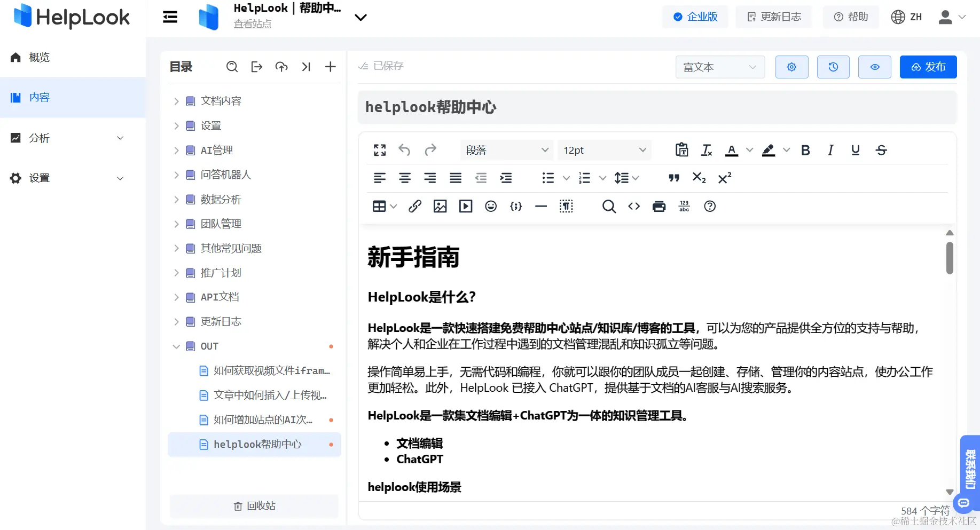Select the 内容 sidebar menu

tap(73, 98)
